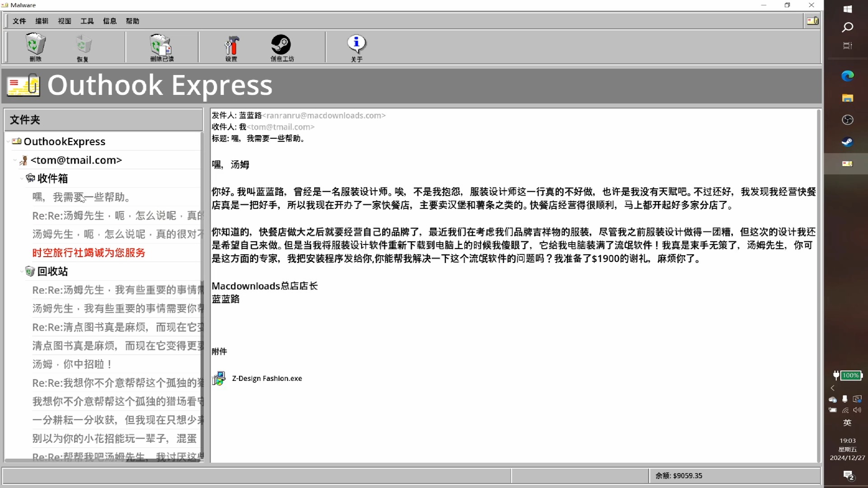The height and width of the screenshot is (488, 868).
Task: Open 创意工坊 (Workshop) Steam icon in toolbar
Action: tap(281, 44)
